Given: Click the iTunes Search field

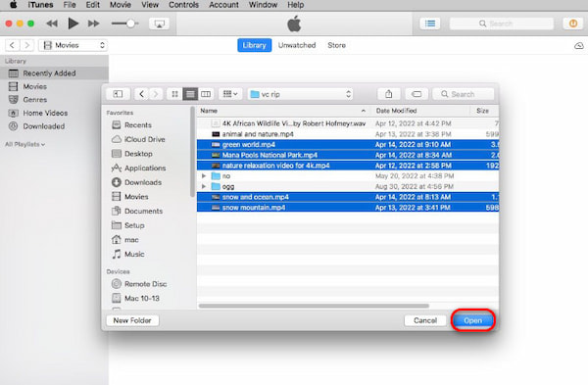Looking at the screenshot, I should pos(502,24).
